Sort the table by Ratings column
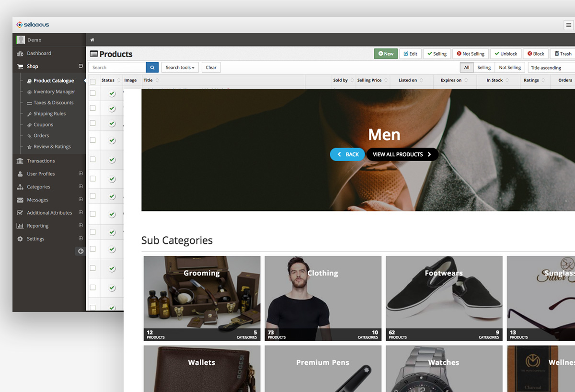575x392 pixels. pos(535,81)
